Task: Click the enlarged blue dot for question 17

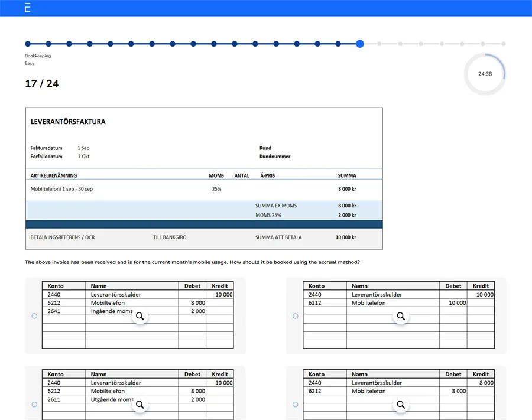Action: click(360, 44)
